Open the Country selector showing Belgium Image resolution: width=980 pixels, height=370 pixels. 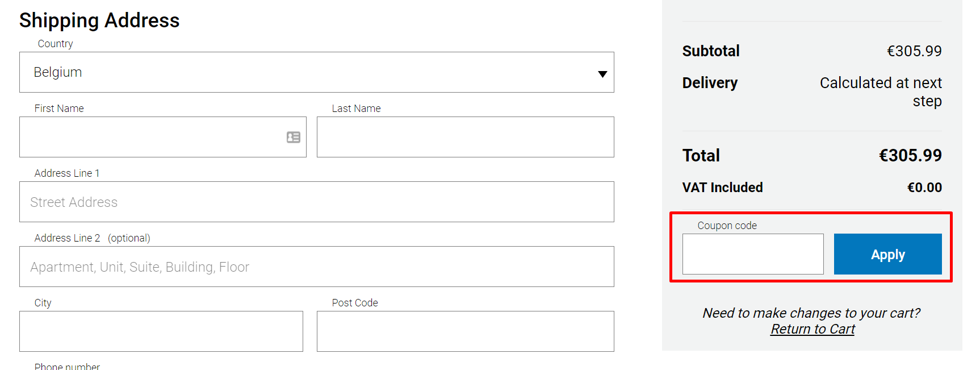(317, 72)
